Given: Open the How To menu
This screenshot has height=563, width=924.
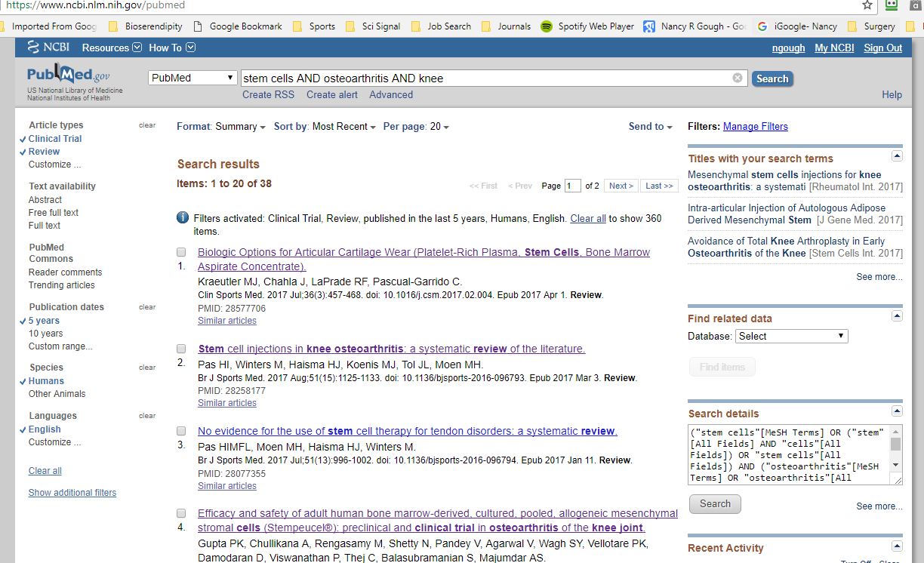Looking at the screenshot, I should 171,48.
